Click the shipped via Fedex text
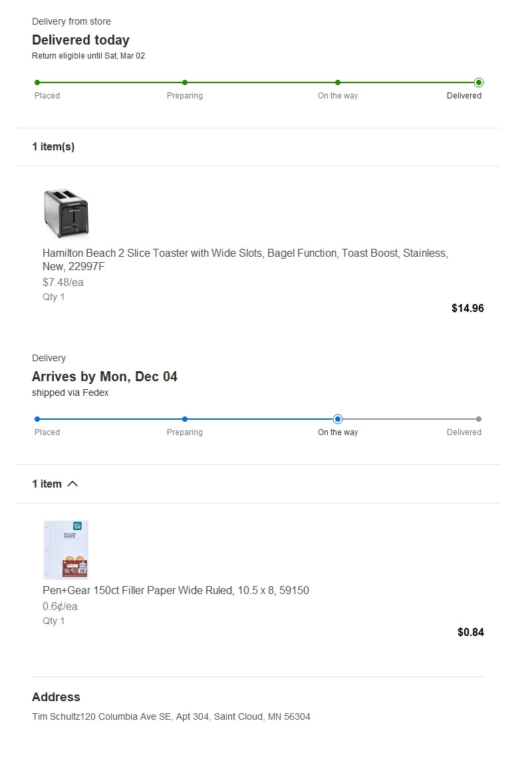The image size is (532, 767). point(70,392)
